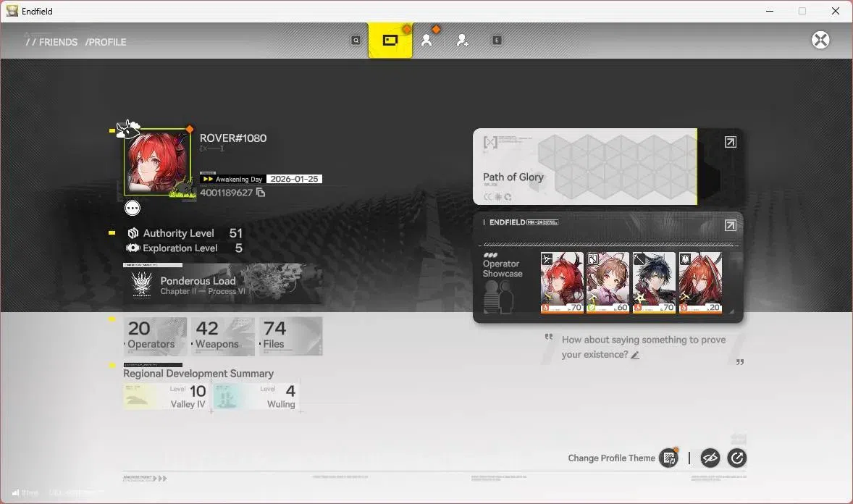Screen dimensions: 853x504
Task: Click the Authority Level value 51
Action: pyautogui.click(x=235, y=233)
